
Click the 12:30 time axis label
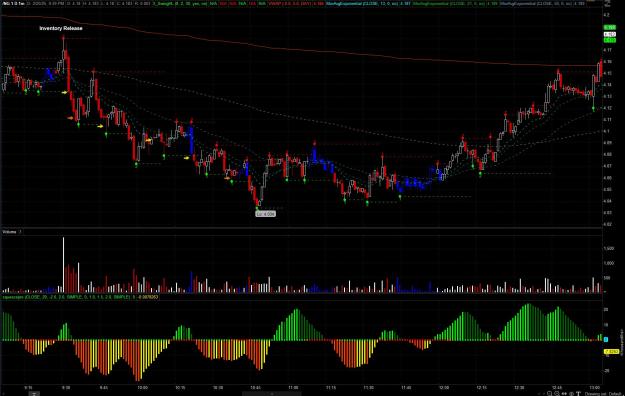click(x=519, y=388)
